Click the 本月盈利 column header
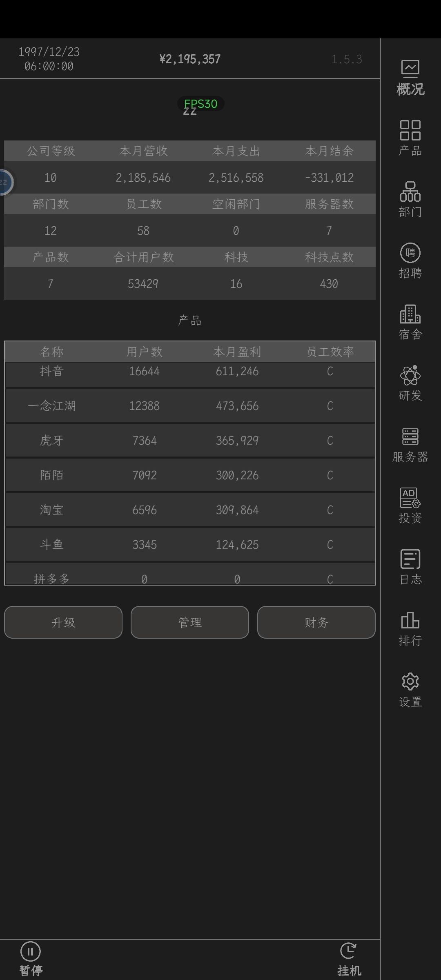Image resolution: width=441 pixels, height=980 pixels. click(237, 352)
